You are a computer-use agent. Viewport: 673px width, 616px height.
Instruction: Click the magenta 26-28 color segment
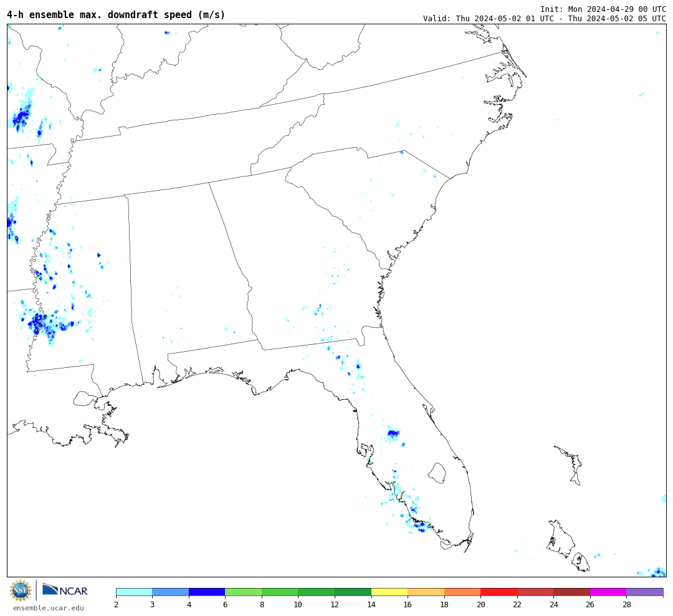coord(608,592)
